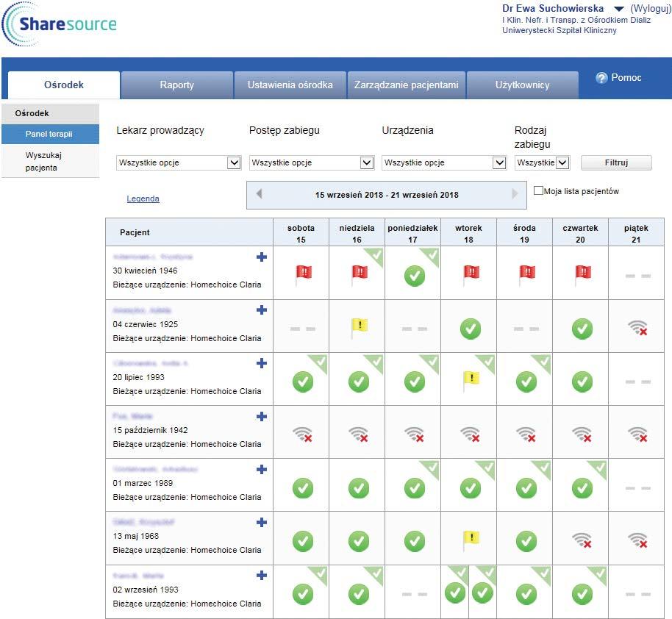Click no-connection icon for 15 październik 1942 piątek

[x=637, y=434]
